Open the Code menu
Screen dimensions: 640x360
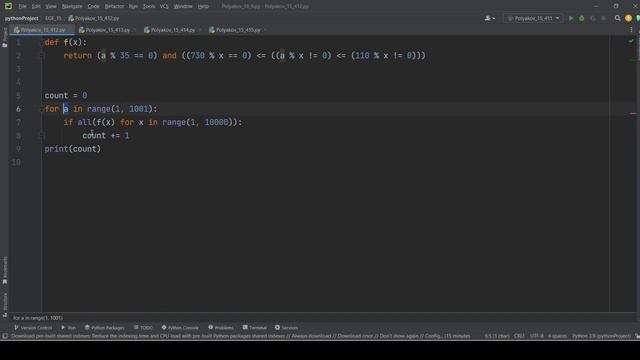coord(93,7)
